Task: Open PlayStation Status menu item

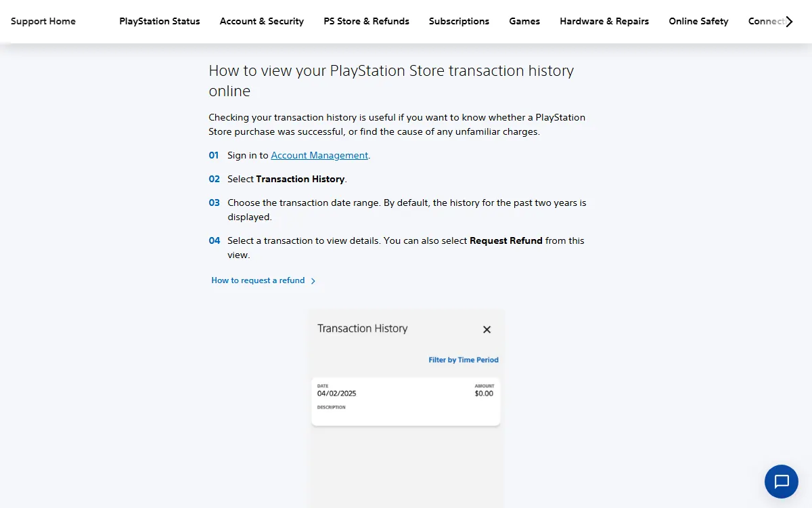Action: pyautogui.click(x=160, y=21)
